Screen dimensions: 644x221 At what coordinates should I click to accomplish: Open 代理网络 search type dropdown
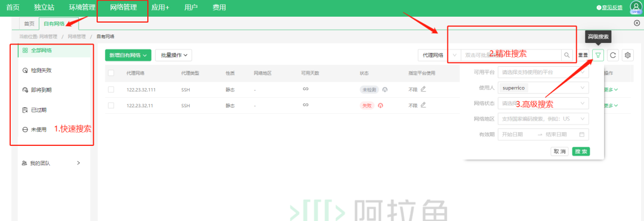pos(439,55)
